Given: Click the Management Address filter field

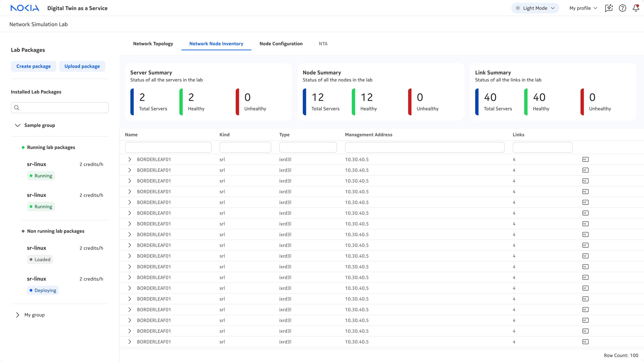Looking at the screenshot, I should click(x=424, y=147).
